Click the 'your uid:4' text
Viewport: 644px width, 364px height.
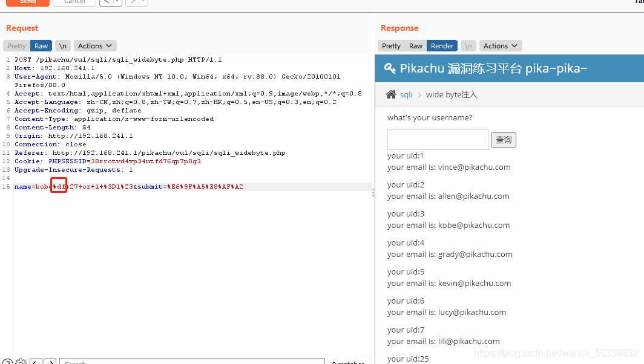406,243
